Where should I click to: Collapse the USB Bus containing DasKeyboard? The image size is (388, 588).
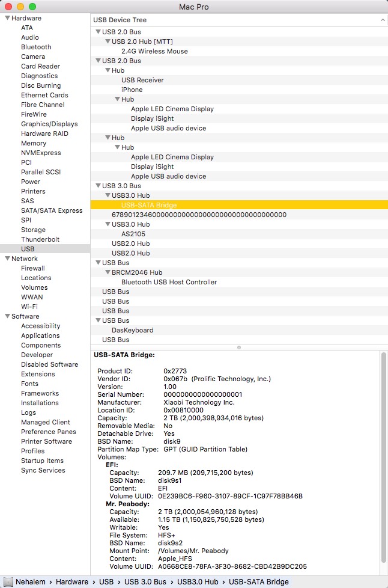click(98, 320)
